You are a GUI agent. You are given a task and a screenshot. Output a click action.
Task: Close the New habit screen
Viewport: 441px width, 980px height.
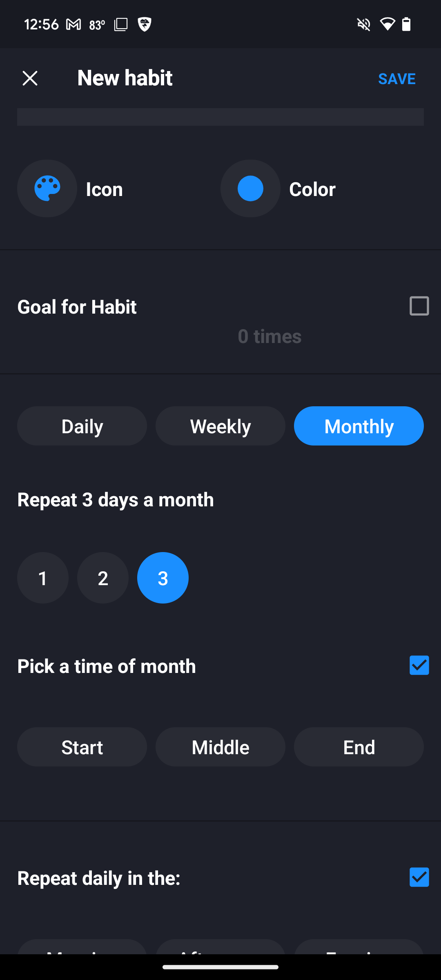30,78
